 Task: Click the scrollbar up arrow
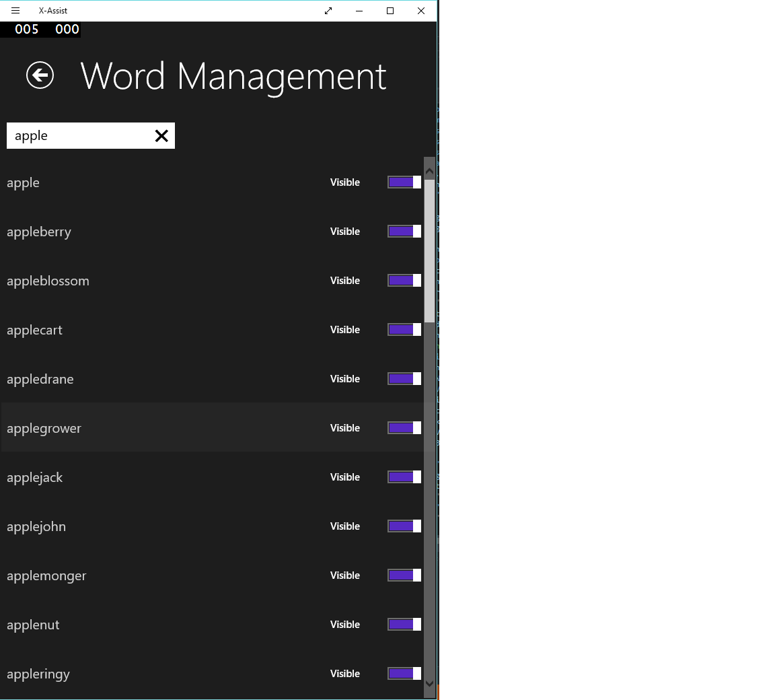coord(429,171)
